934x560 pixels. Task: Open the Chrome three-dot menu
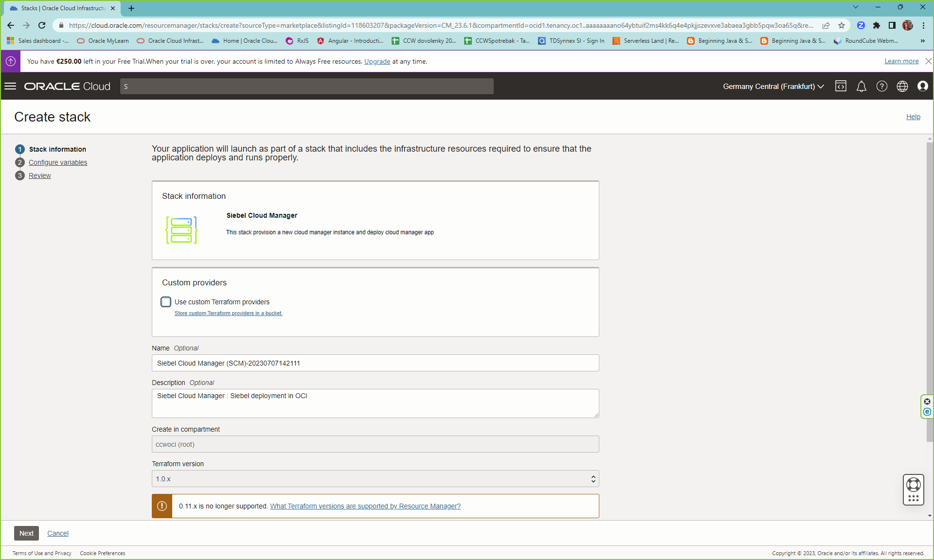click(x=923, y=25)
